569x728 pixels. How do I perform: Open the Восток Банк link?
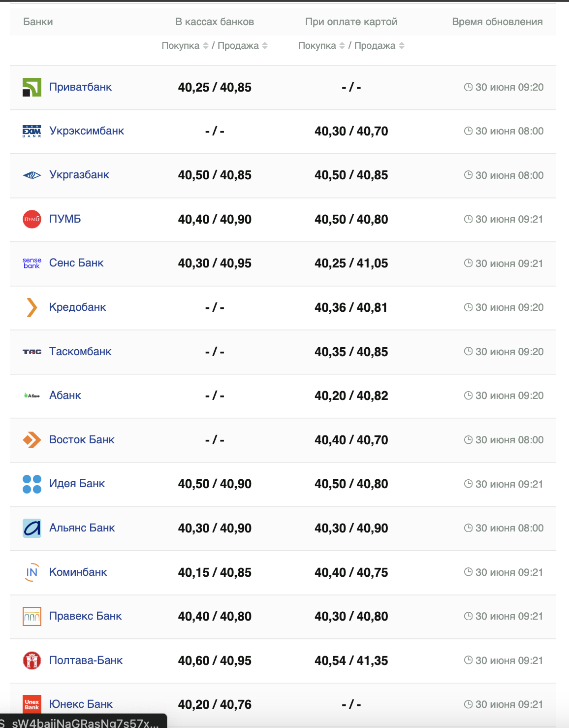(x=82, y=440)
